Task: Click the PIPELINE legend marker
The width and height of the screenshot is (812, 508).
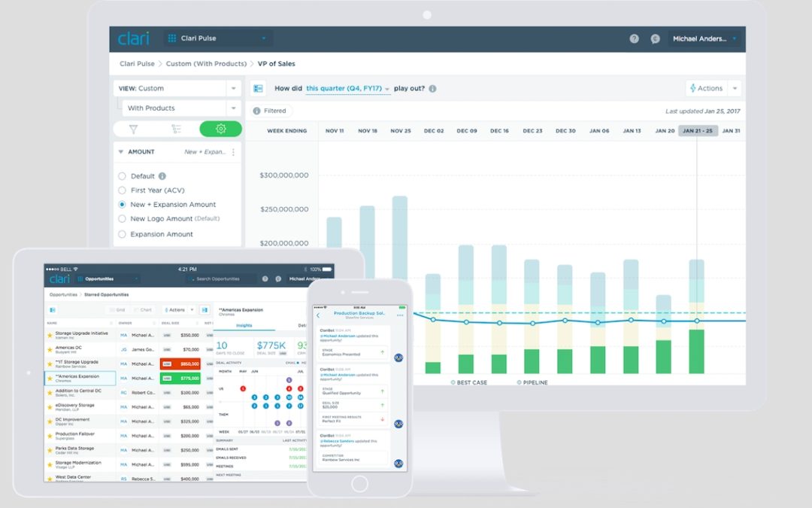Action: (x=520, y=382)
